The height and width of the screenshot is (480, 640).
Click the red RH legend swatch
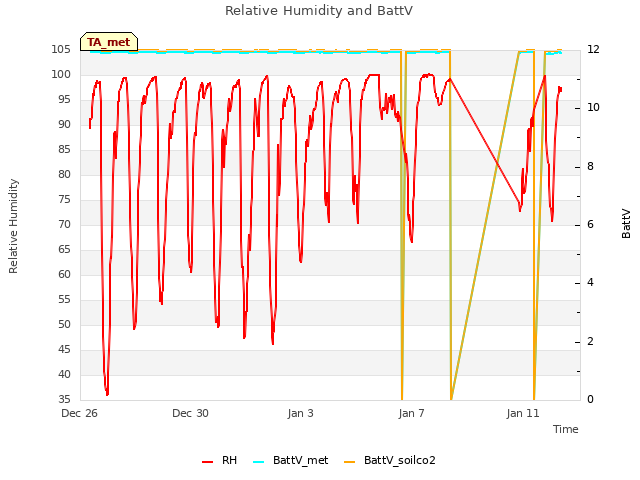click(207, 462)
